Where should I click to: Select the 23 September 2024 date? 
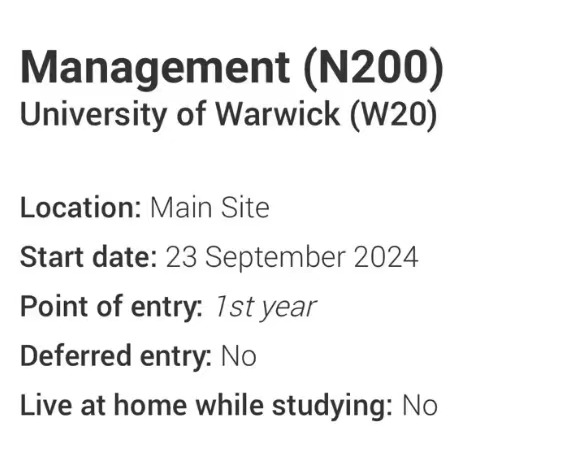[292, 258]
